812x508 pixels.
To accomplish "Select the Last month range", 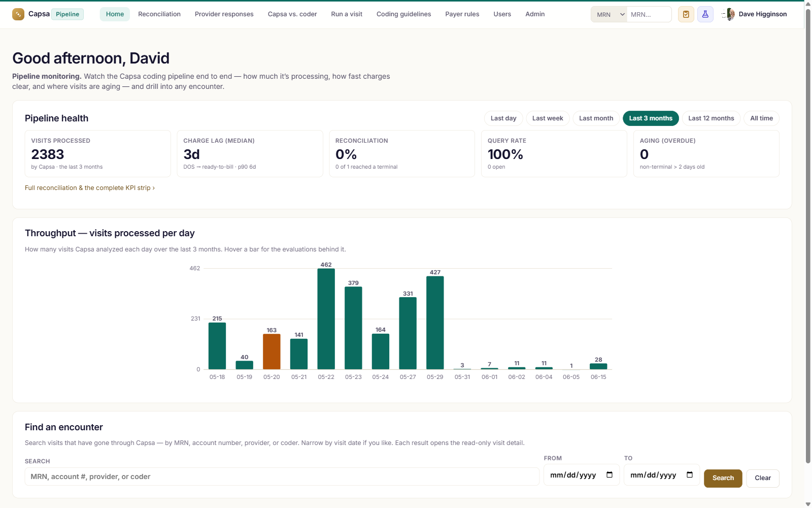I will point(596,118).
